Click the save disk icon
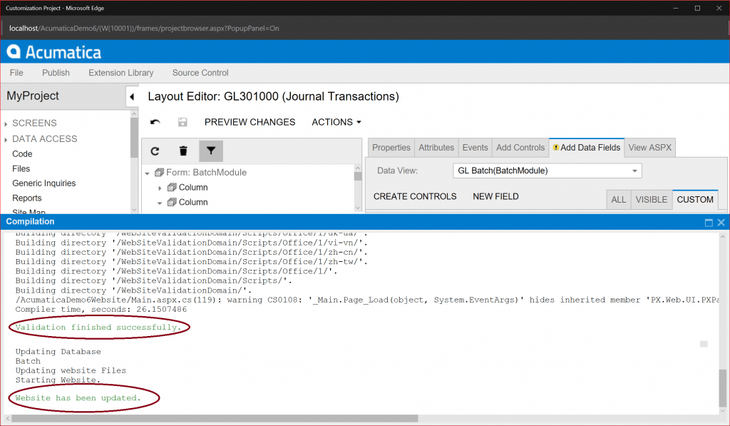Image resolution: width=730 pixels, height=426 pixels. (x=182, y=122)
